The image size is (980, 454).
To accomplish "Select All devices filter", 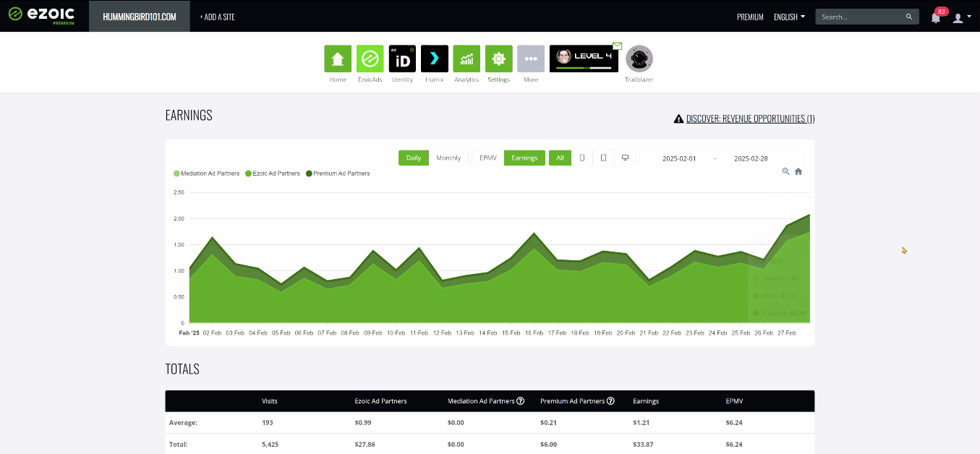I will [x=560, y=158].
